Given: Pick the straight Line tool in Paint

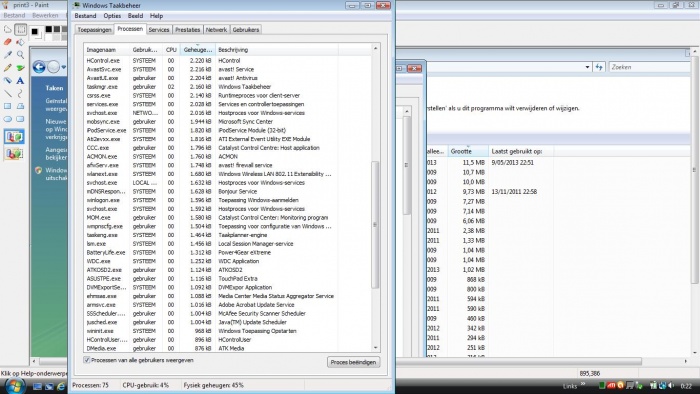Looking at the screenshot, I should (x=8, y=94).
